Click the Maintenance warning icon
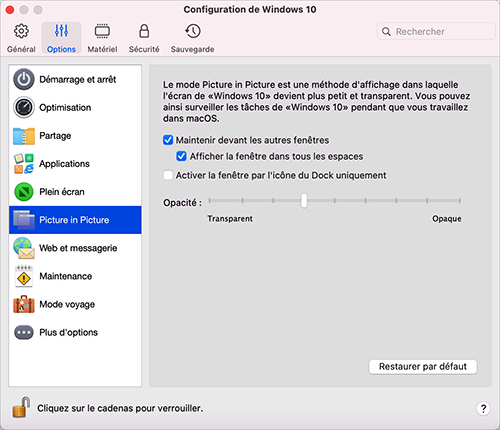Viewport: 500px width, 430px height. pos(24,276)
